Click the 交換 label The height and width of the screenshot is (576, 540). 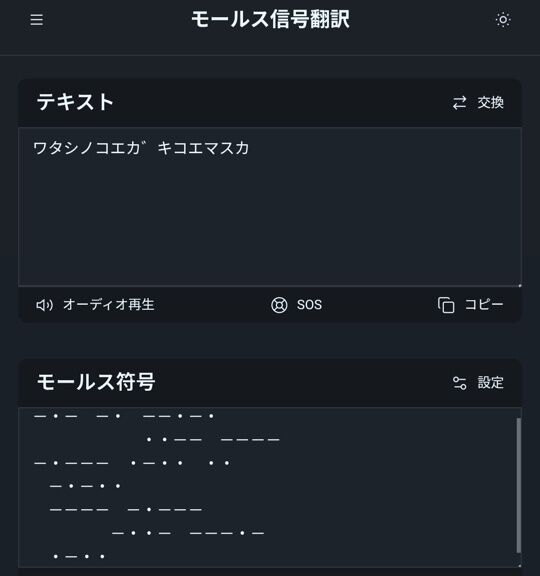tap(490, 102)
